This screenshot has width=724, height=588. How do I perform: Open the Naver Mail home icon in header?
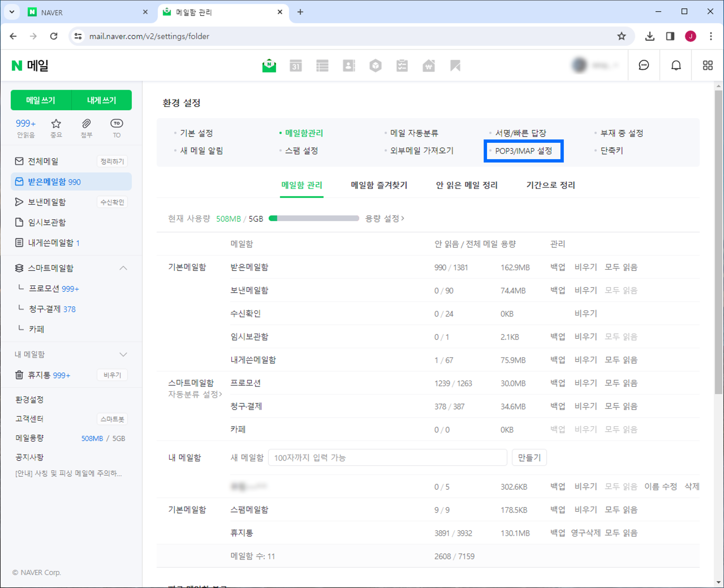click(269, 66)
